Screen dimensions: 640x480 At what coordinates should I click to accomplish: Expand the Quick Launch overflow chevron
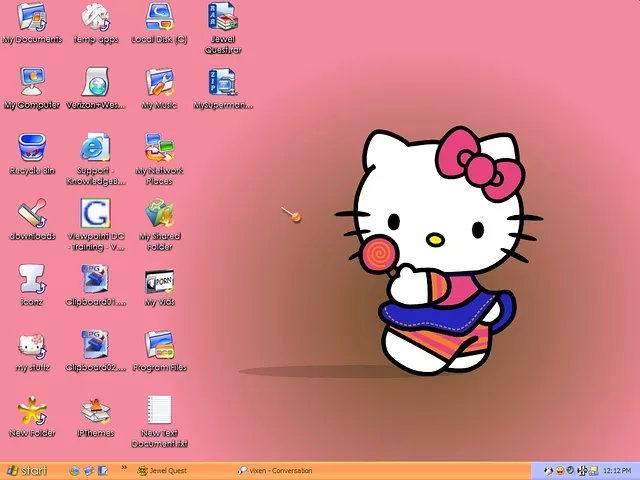[x=124, y=468]
